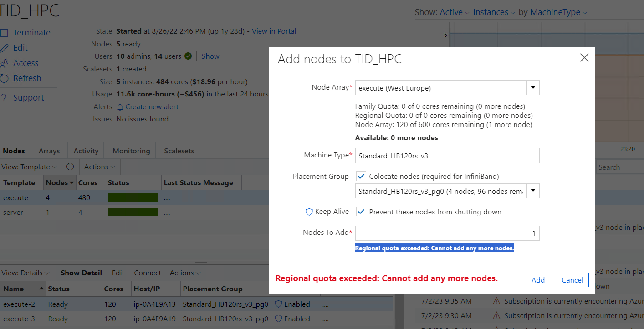The height and width of the screenshot is (329, 644).
Task: Disable Prevent these nodes from shutting down
Action: (361, 211)
